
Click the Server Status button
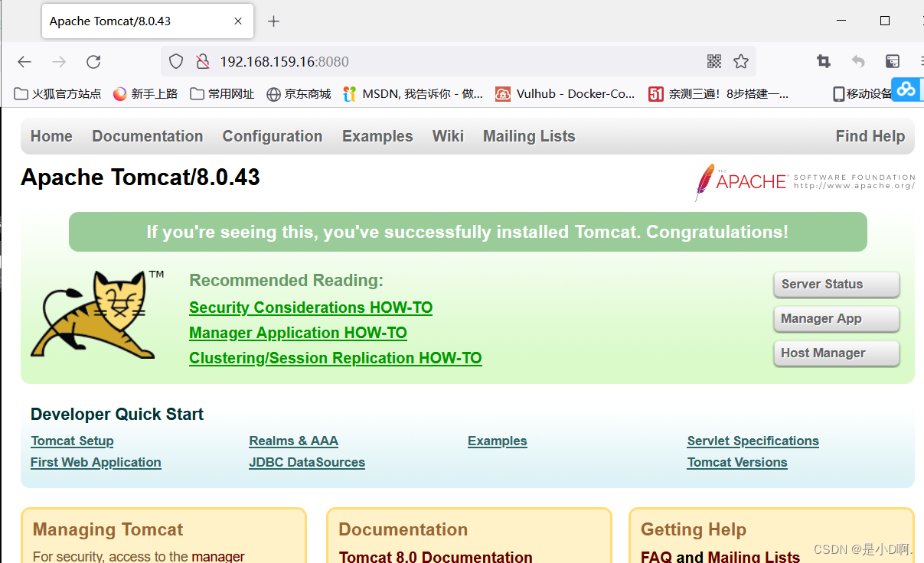click(x=836, y=285)
